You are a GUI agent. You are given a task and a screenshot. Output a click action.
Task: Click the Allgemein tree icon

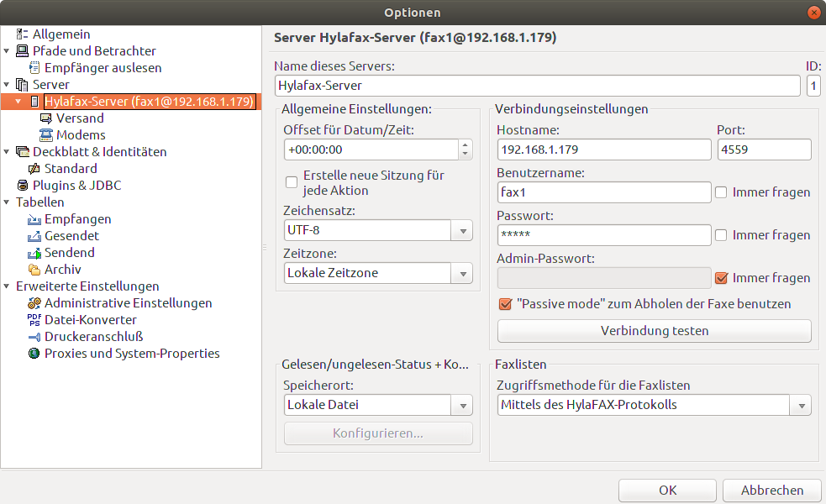23,34
